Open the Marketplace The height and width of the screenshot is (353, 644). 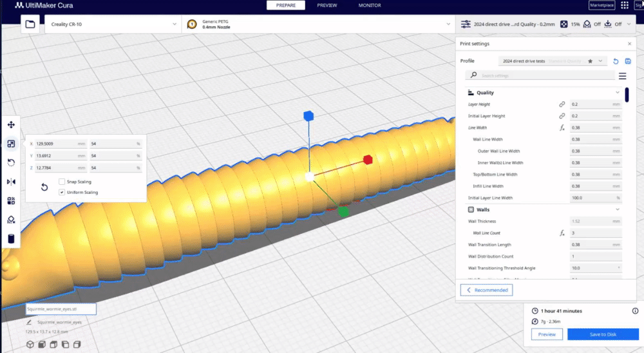point(601,5)
